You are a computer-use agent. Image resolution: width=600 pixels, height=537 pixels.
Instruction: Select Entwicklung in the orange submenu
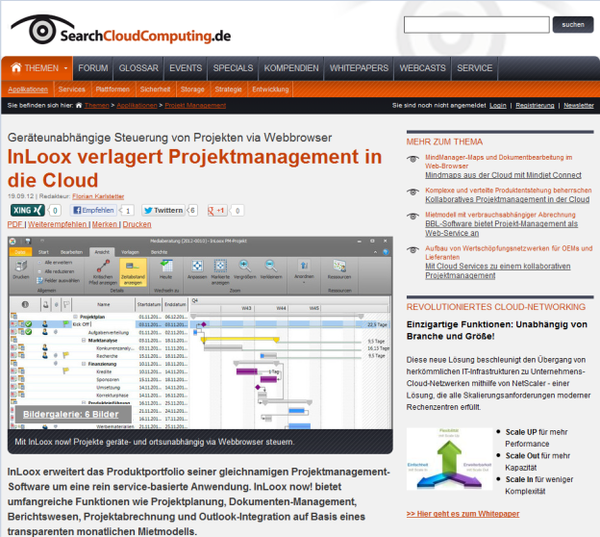270,89
